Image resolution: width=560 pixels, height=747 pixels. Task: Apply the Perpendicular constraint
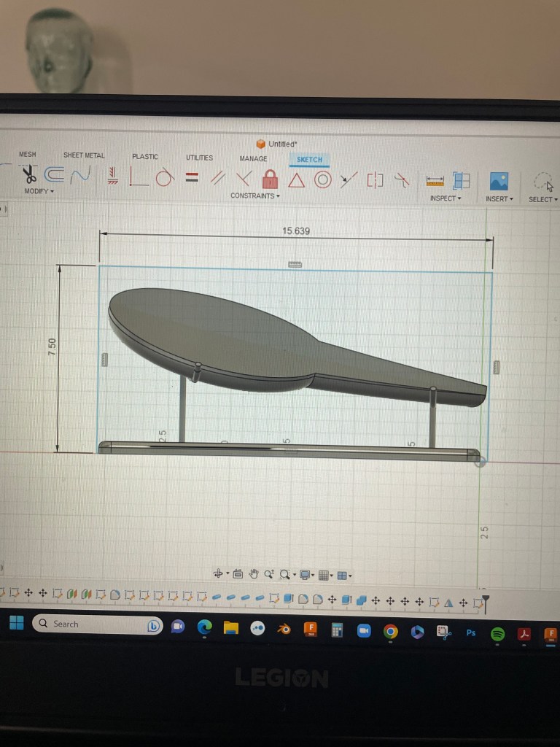(244, 178)
